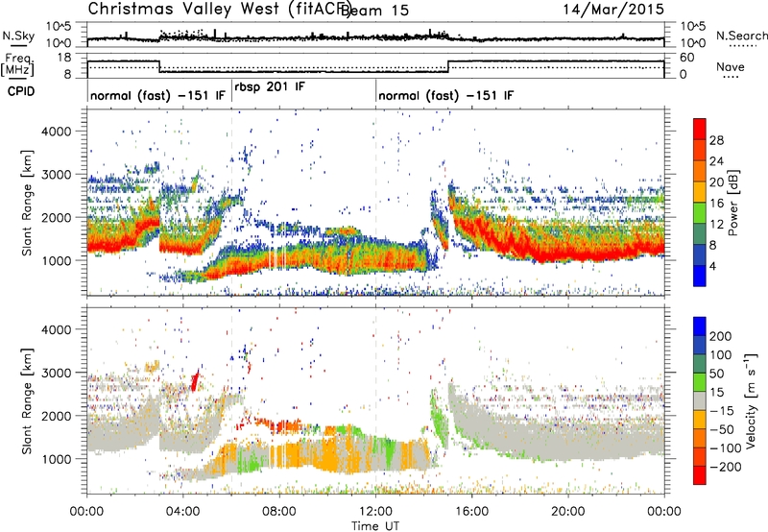Click the 'Beam 15' label
The image size is (768, 532).
click(375, 11)
